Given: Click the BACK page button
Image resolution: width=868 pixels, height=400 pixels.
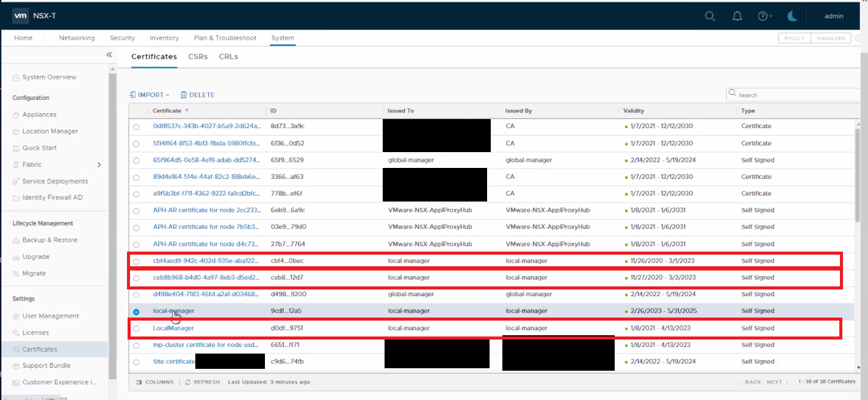Looking at the screenshot, I should click(750, 382).
